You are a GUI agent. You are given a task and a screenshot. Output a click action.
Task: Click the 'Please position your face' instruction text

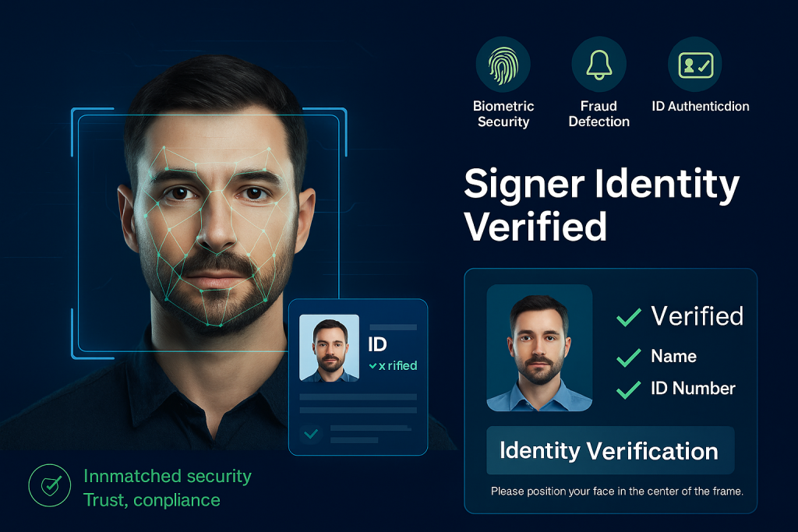pos(617,491)
